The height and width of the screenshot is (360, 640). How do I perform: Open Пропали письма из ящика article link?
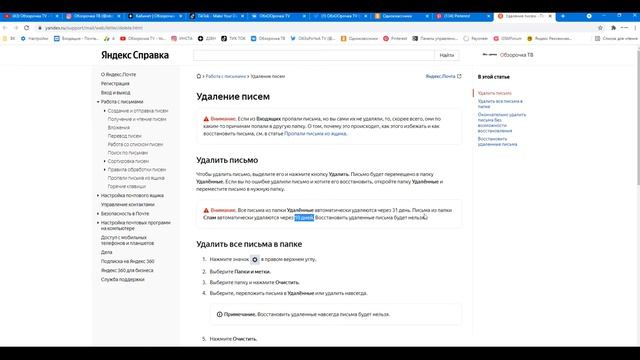(315, 133)
